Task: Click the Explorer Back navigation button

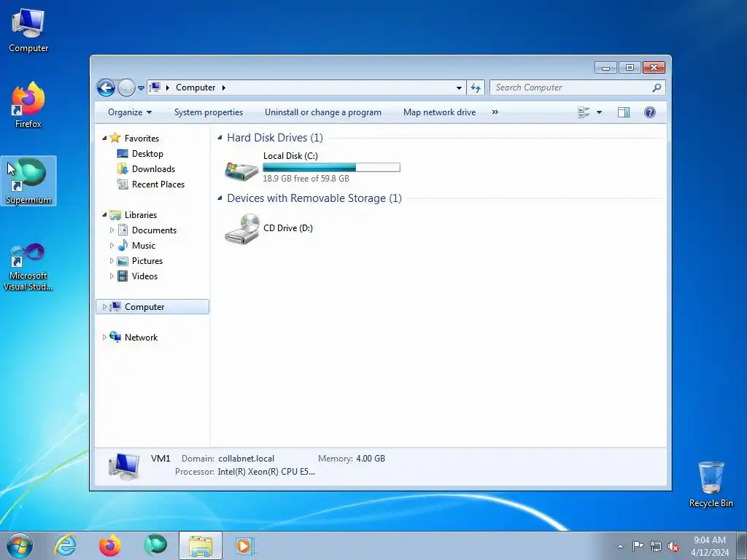Action: [106, 87]
